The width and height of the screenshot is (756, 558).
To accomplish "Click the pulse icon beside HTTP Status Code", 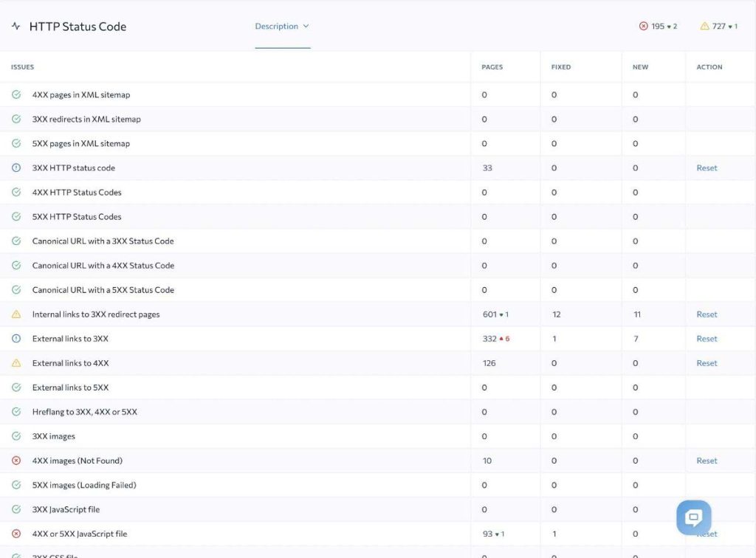I will [x=16, y=27].
